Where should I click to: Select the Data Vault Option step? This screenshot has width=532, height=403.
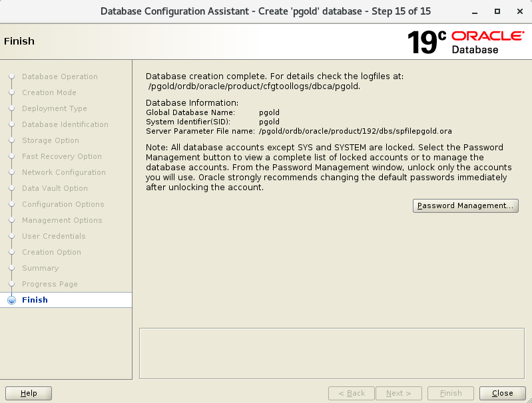[55, 188]
